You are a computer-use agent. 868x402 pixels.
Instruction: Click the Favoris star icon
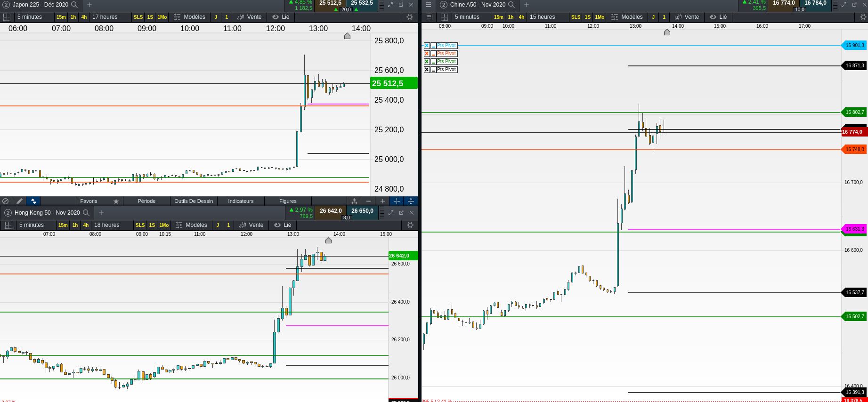[116, 201]
